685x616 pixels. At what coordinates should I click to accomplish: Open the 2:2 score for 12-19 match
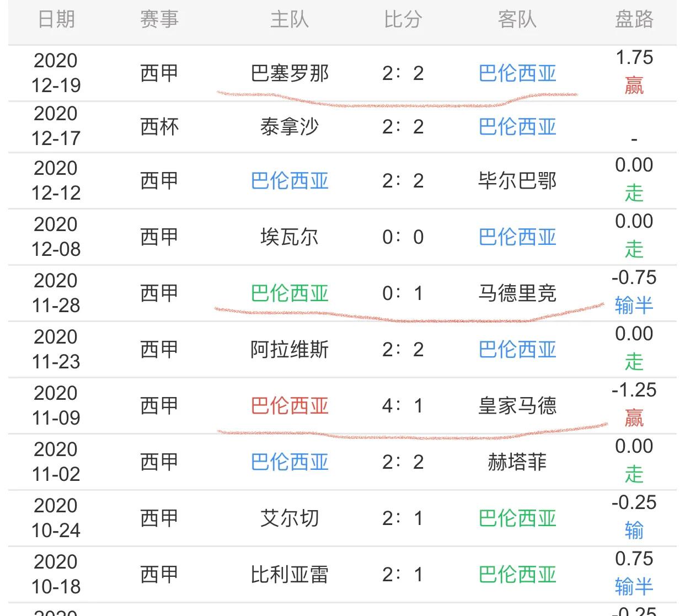403,72
